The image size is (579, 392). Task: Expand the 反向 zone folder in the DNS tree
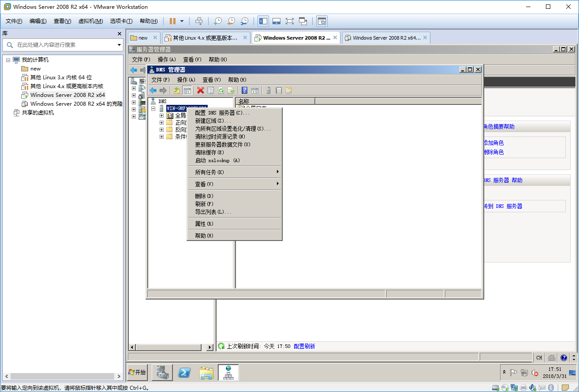pos(161,129)
